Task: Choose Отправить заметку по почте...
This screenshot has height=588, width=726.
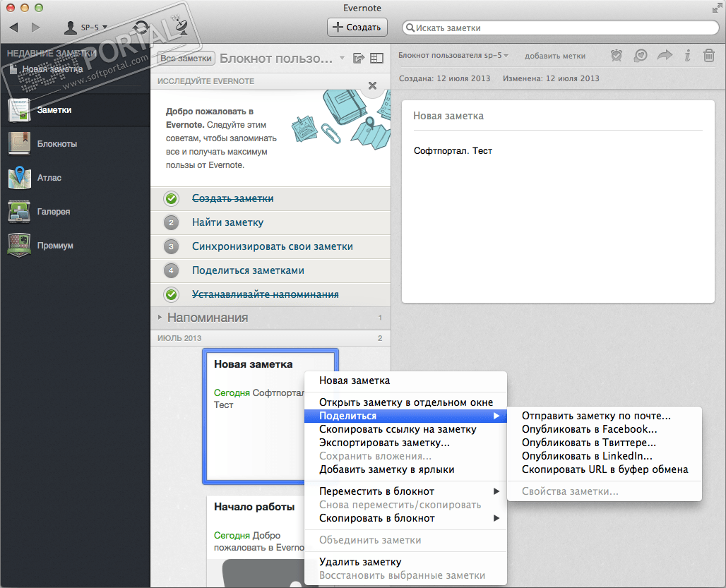Action: click(x=605, y=416)
